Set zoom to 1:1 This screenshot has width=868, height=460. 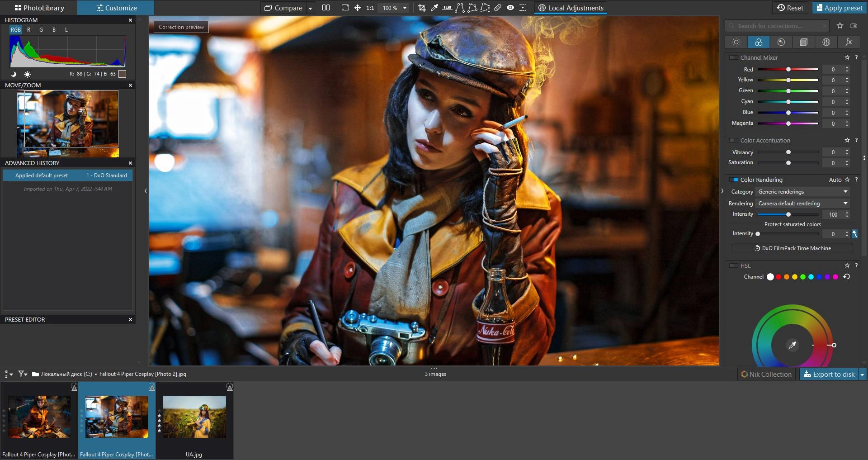click(370, 8)
